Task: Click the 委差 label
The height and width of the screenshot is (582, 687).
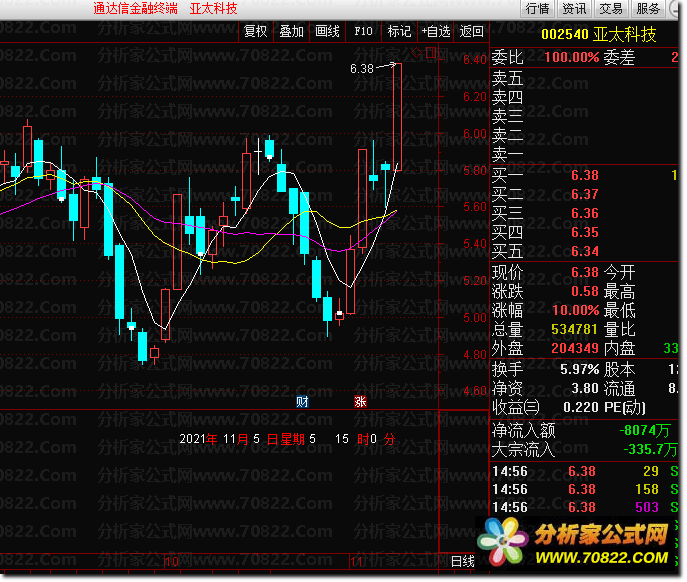Action: click(x=620, y=57)
